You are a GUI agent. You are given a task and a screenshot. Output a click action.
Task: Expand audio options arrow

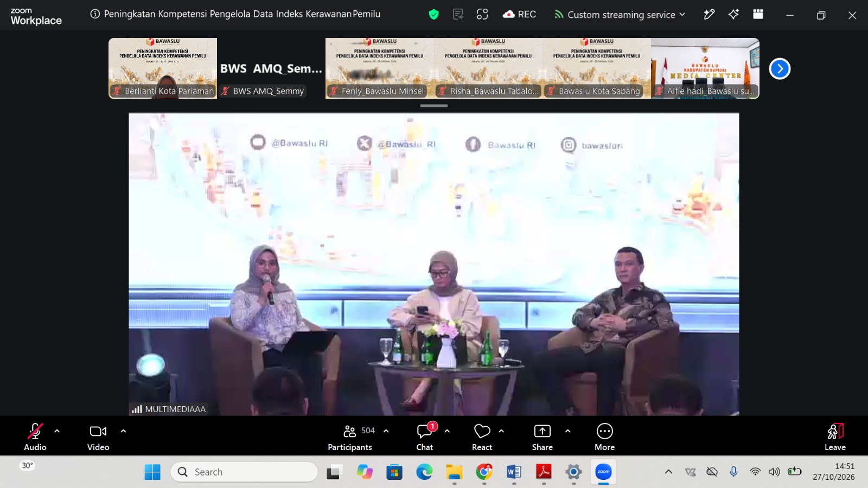point(57,431)
